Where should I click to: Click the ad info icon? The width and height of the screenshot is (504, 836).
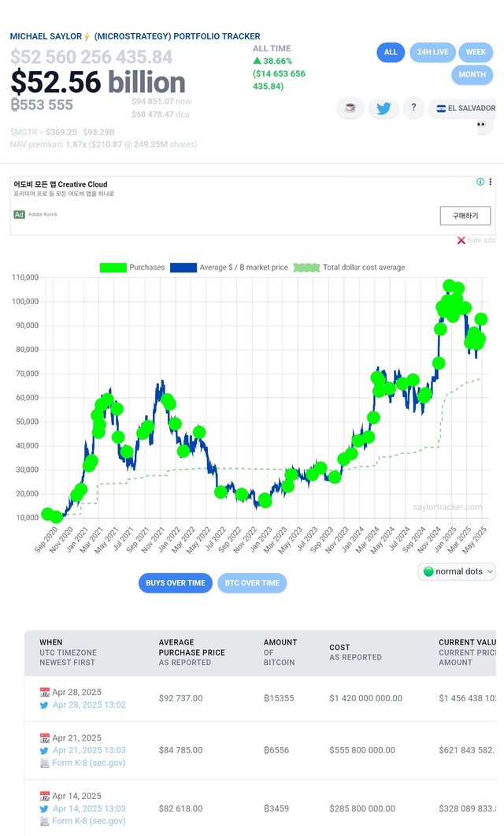pyautogui.click(x=480, y=182)
